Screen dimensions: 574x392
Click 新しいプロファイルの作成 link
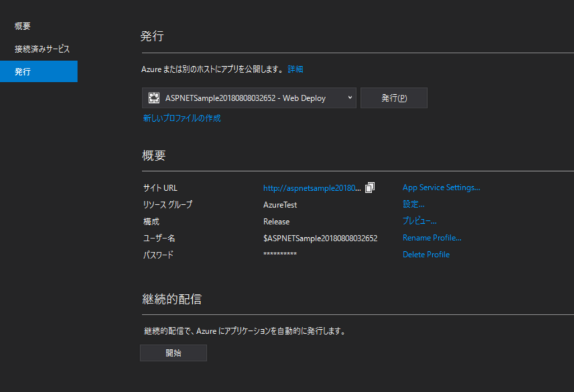pyautogui.click(x=182, y=118)
